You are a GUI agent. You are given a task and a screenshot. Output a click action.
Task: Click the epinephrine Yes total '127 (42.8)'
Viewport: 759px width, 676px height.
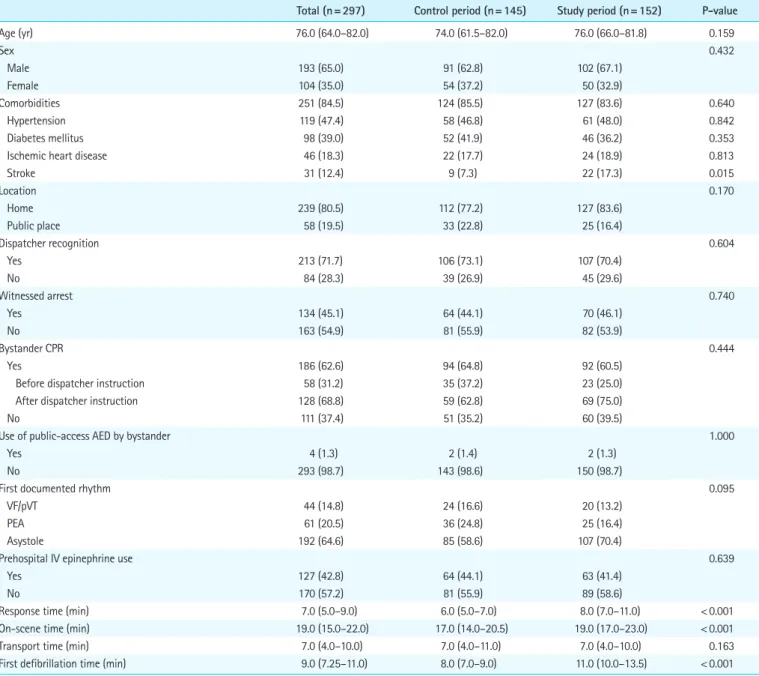321,576
